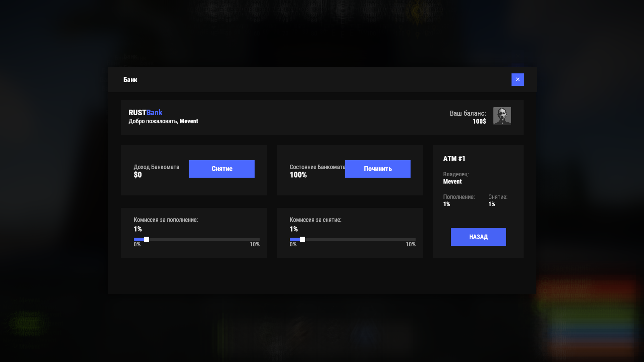Click the НАЗАД back button
The width and height of the screenshot is (644, 362).
pos(478,237)
